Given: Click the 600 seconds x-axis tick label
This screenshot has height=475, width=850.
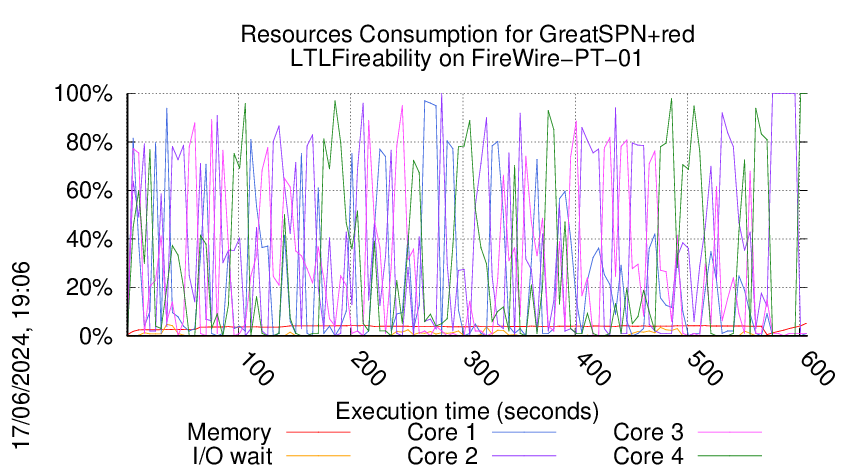Looking at the screenshot, I should click(817, 370).
